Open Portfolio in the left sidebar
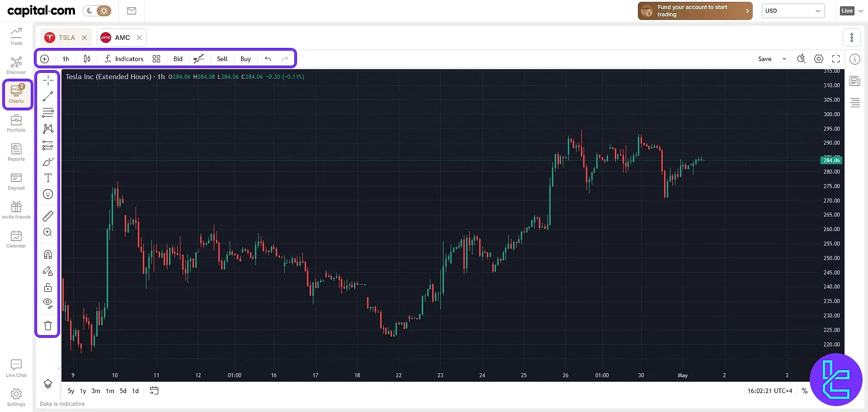868x412 pixels. tap(16, 123)
